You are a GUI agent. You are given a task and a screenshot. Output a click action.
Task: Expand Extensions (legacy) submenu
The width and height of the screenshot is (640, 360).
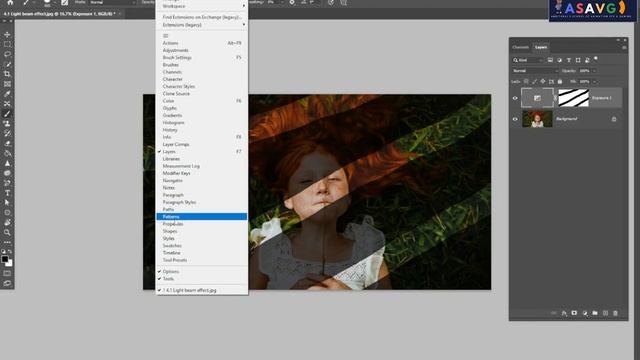202,25
